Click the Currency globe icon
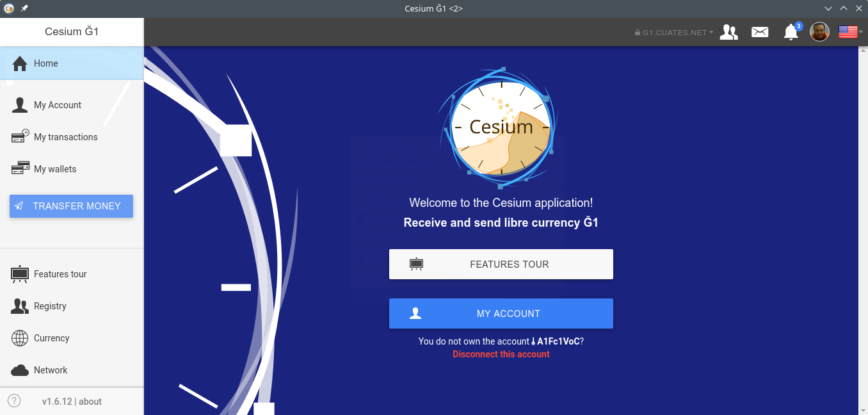868x415 pixels. click(x=20, y=338)
